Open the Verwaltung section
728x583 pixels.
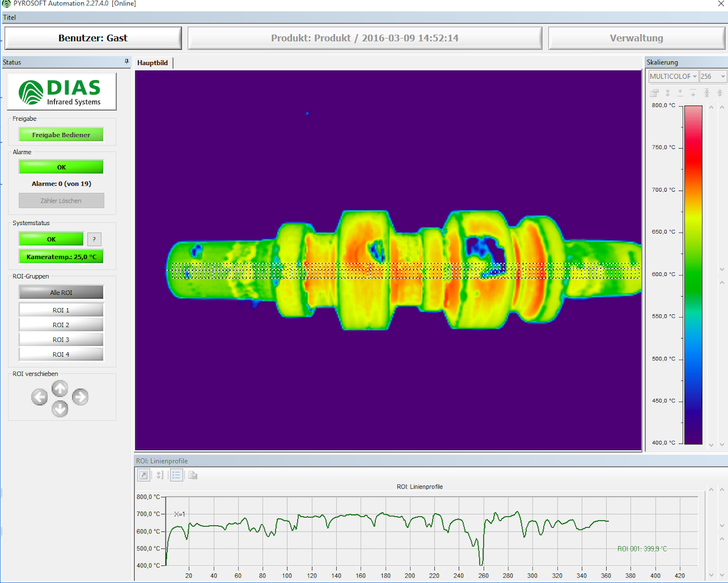[x=637, y=38]
